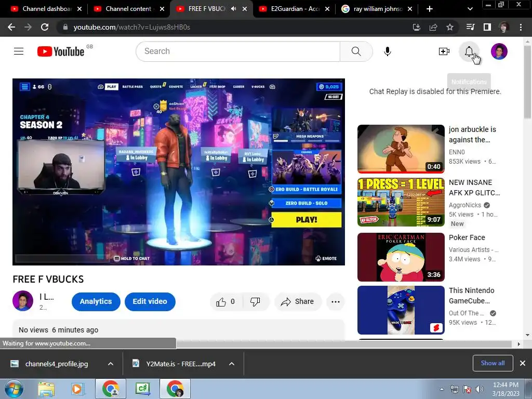Click the Analytics button
Image resolution: width=532 pixels, height=399 pixels.
coord(96,302)
